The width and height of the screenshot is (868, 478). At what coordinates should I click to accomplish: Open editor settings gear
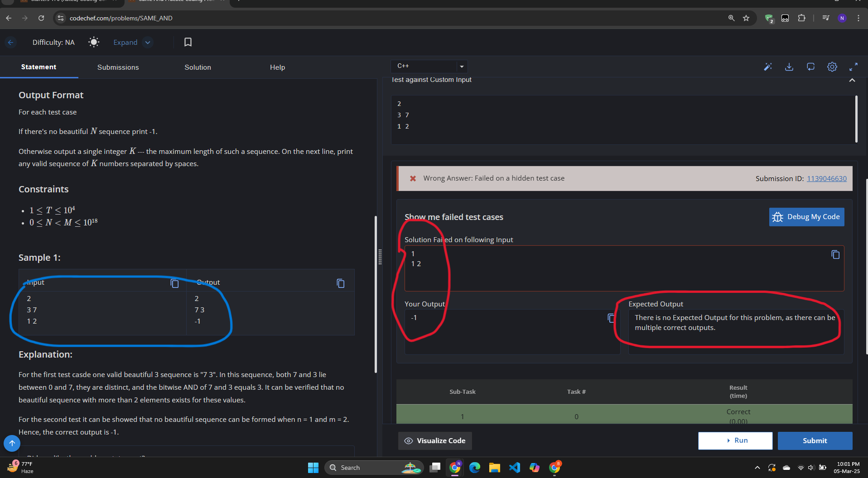(832, 67)
